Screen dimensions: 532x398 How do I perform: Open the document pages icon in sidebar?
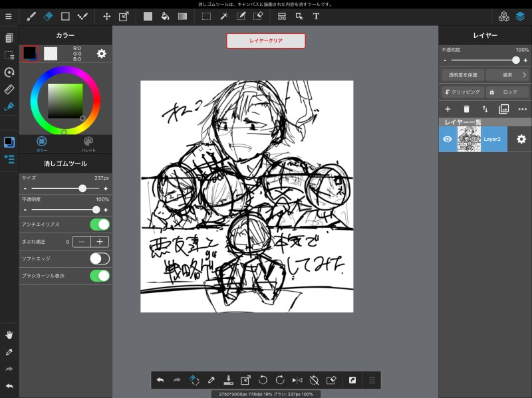click(9, 38)
